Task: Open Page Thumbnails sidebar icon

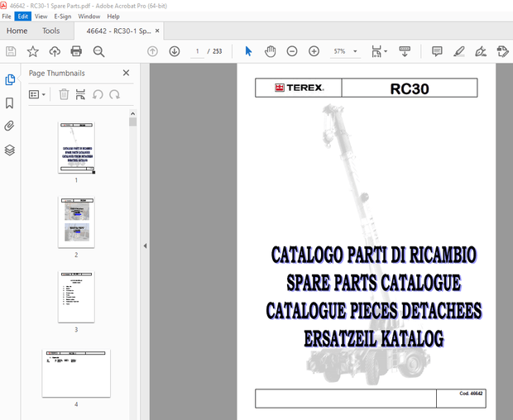Action: point(10,79)
